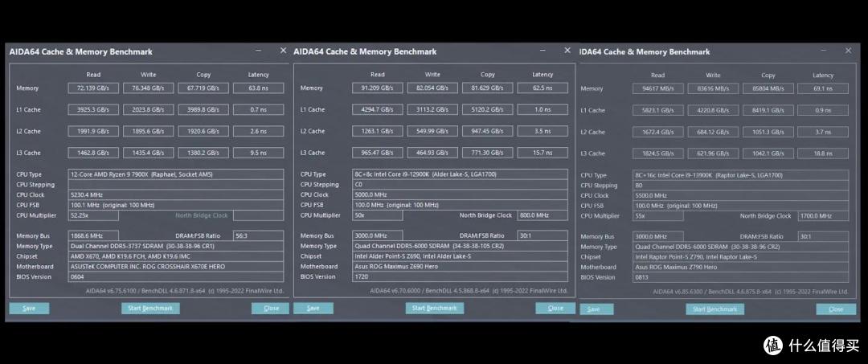Image resolution: width=868 pixels, height=364 pixels.
Task: Click the 5120.2 GB/s L1 copy value
Action: pyautogui.click(x=488, y=109)
